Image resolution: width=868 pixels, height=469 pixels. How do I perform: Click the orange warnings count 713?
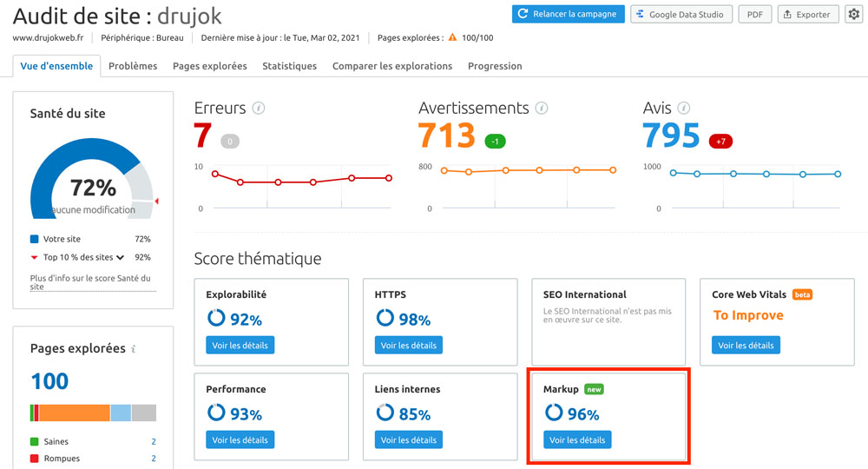click(x=447, y=135)
